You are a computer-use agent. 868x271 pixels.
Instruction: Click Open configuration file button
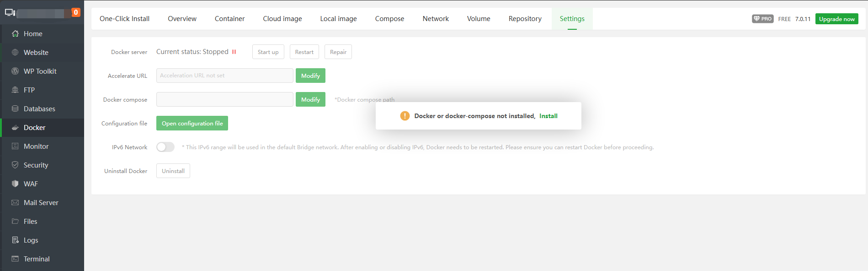[192, 124]
